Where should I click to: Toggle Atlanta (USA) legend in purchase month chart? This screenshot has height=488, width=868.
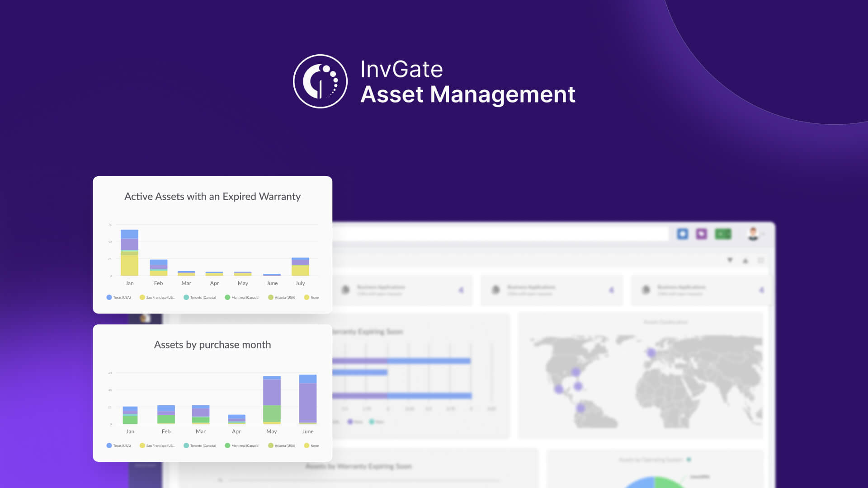282,446
